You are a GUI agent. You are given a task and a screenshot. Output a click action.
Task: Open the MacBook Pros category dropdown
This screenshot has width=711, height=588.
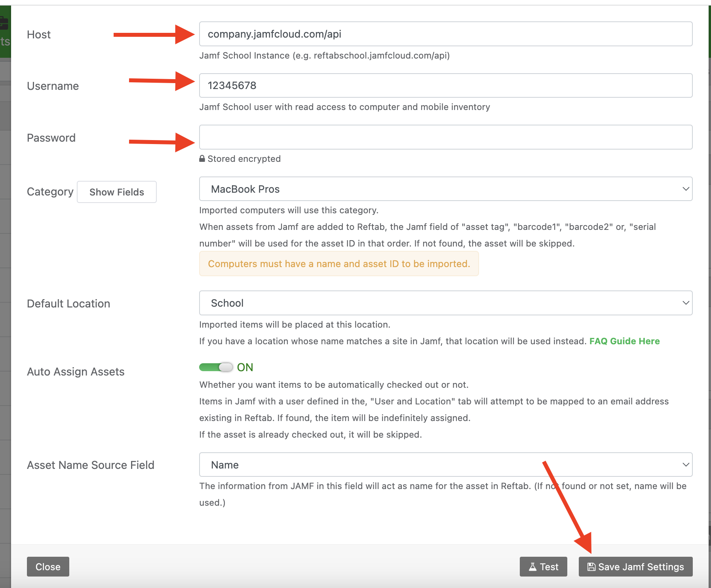pos(446,189)
